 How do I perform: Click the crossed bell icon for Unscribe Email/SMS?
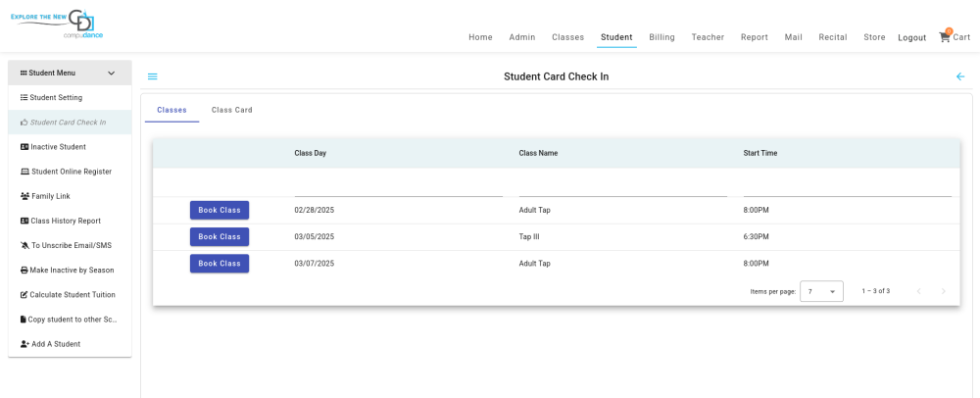(24, 245)
